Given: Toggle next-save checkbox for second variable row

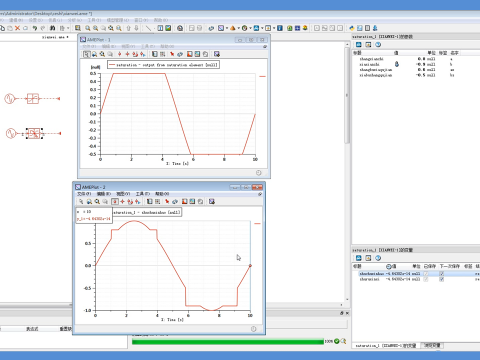Looking at the screenshot, I should point(442,279).
